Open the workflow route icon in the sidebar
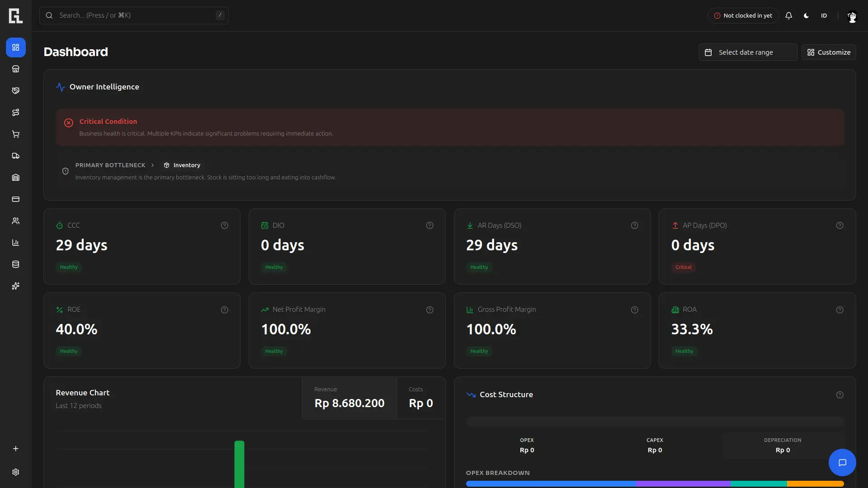 [x=16, y=113]
